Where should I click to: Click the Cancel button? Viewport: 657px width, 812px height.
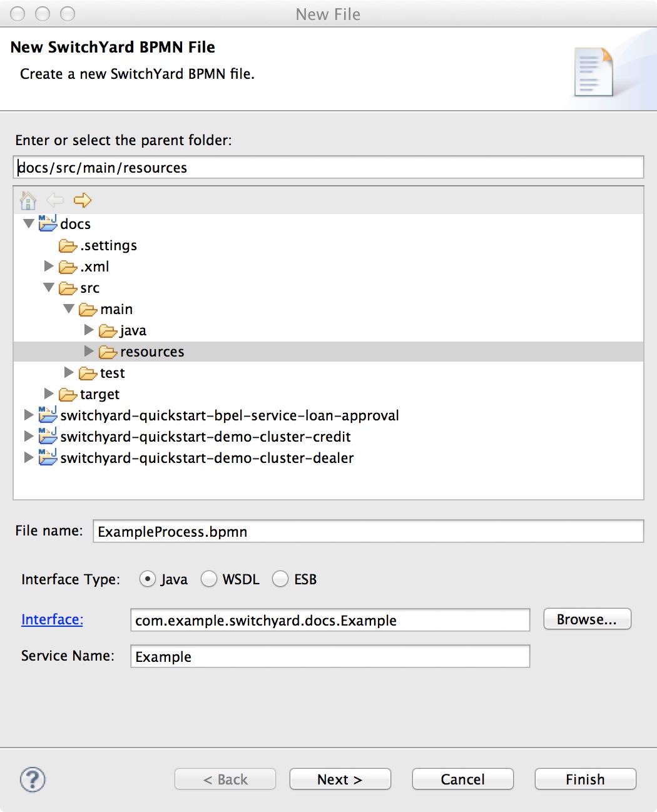click(462, 779)
